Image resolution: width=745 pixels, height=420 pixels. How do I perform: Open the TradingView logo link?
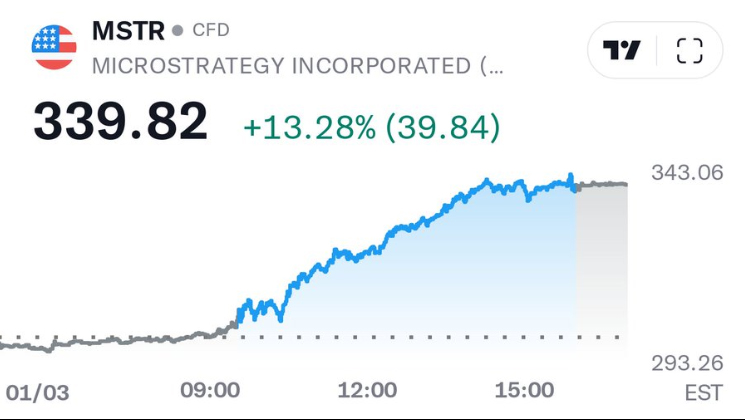click(x=622, y=50)
